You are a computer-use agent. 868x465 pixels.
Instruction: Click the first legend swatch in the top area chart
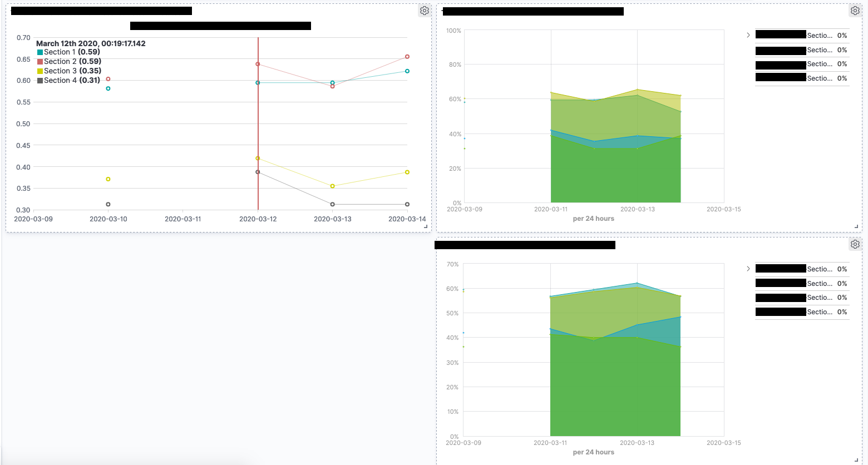[780, 34]
